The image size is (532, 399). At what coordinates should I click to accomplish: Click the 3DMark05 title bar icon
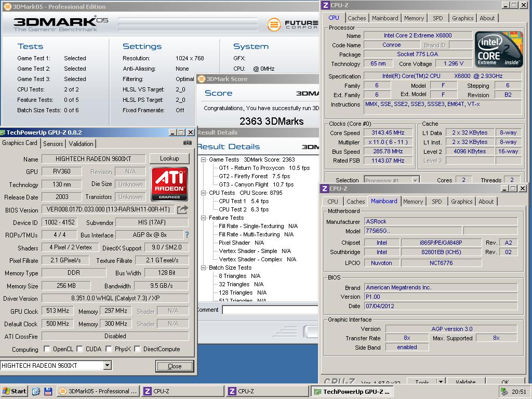7,6
